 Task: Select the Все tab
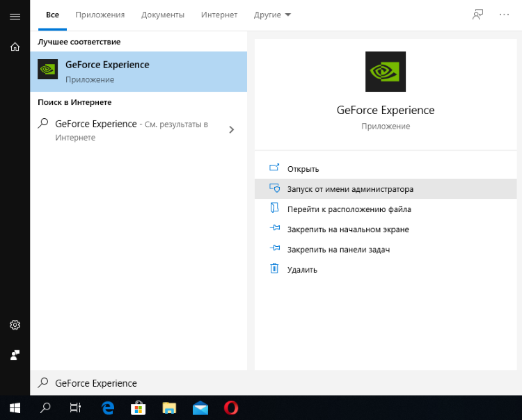point(52,15)
